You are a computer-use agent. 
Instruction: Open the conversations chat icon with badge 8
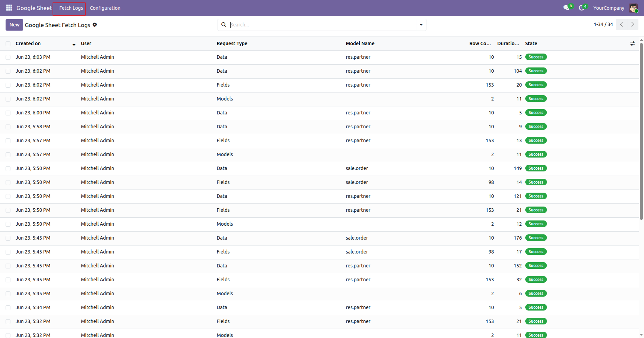point(567,8)
